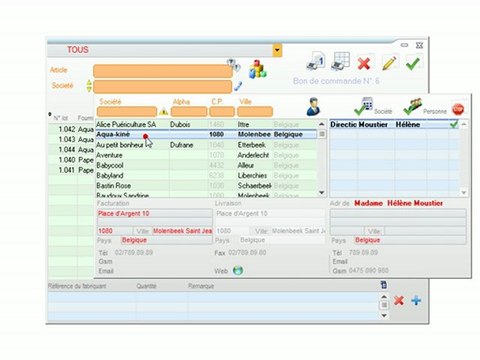Click contact list scroll down arrow
480x360 pixels.
[x=464, y=192]
